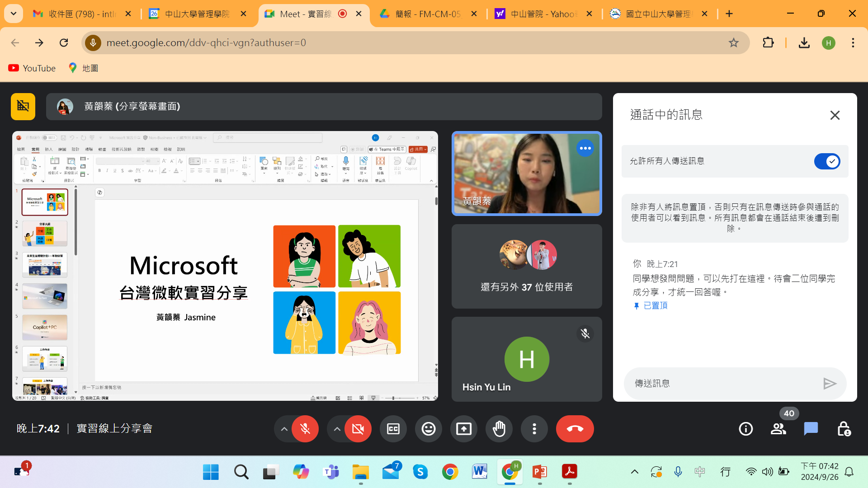Switch to 中山大學管理學院 calendar tab
This screenshot has height=488, width=868.
click(x=197, y=14)
